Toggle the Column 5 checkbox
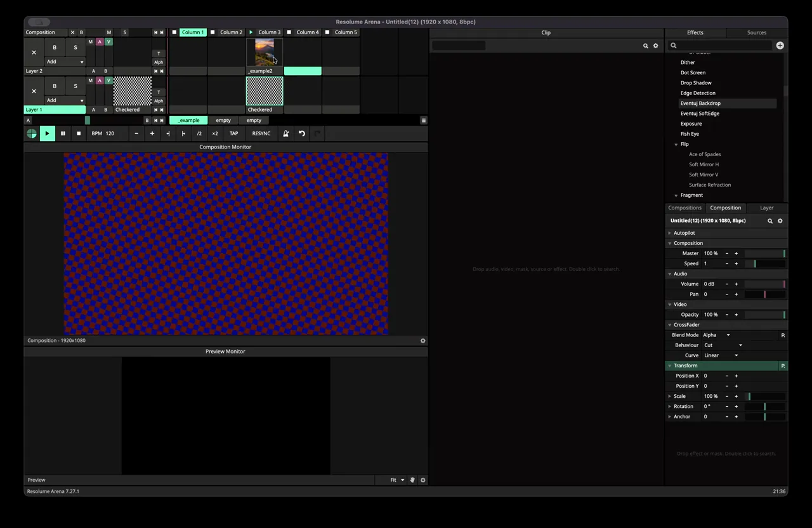The height and width of the screenshot is (528, 812). point(327,32)
